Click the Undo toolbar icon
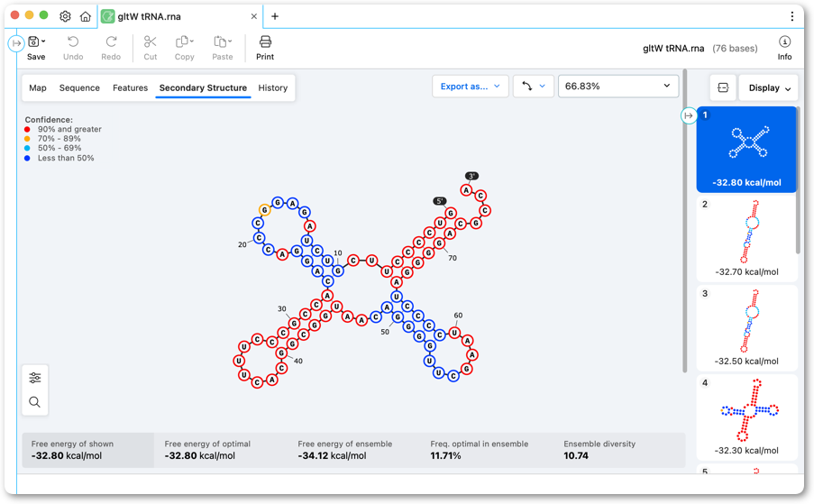Viewport: 814px width, 504px height. [x=73, y=41]
